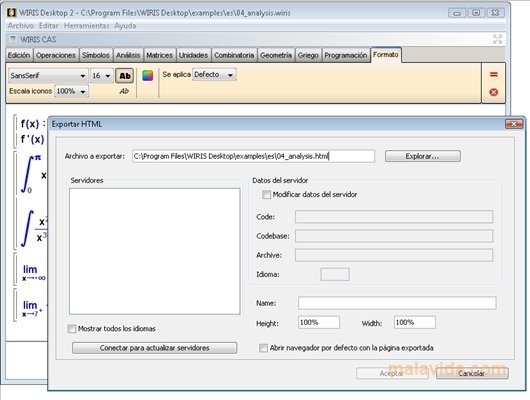The image size is (530, 400).
Task: Click the Archive input field
Action: point(394,255)
